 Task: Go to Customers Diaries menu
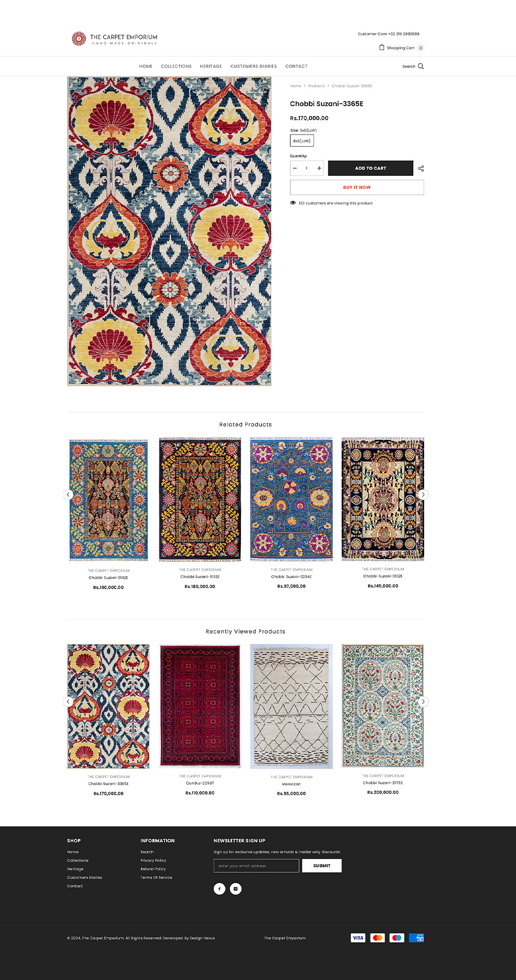tap(253, 66)
